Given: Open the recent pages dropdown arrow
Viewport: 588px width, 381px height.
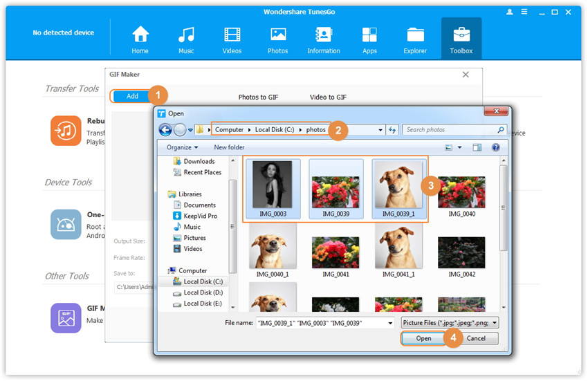Looking at the screenshot, I should (190, 130).
